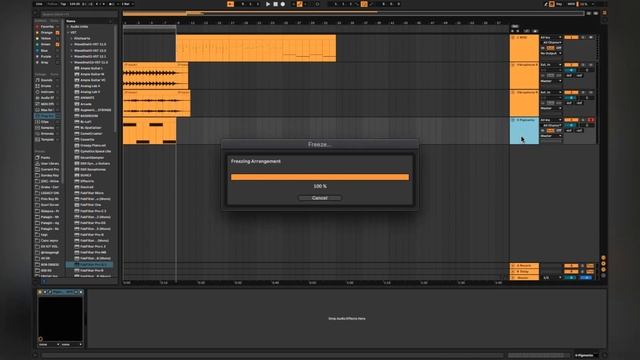Open the MIDI Effects browser category
Screen dimensions: 640x360
click(46, 104)
